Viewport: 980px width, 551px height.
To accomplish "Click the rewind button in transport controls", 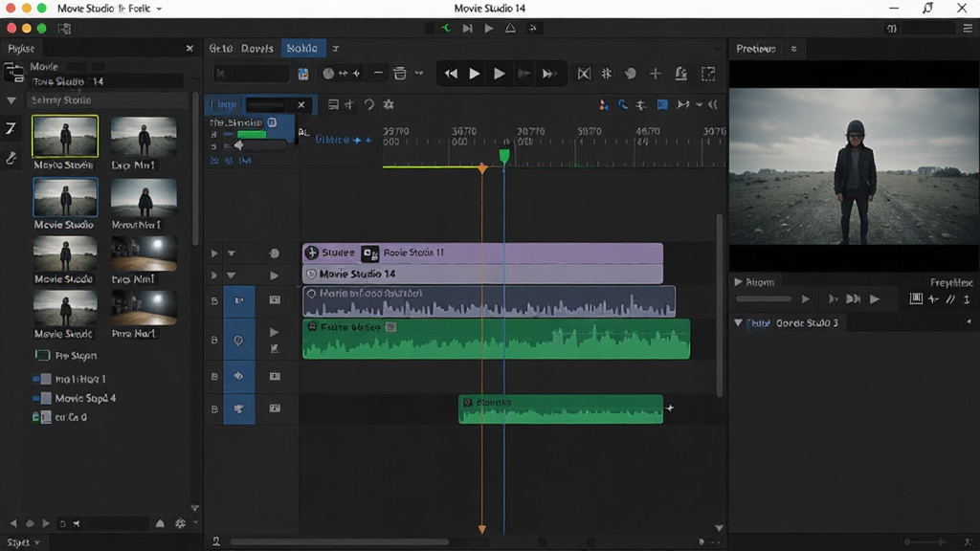I will [x=451, y=74].
